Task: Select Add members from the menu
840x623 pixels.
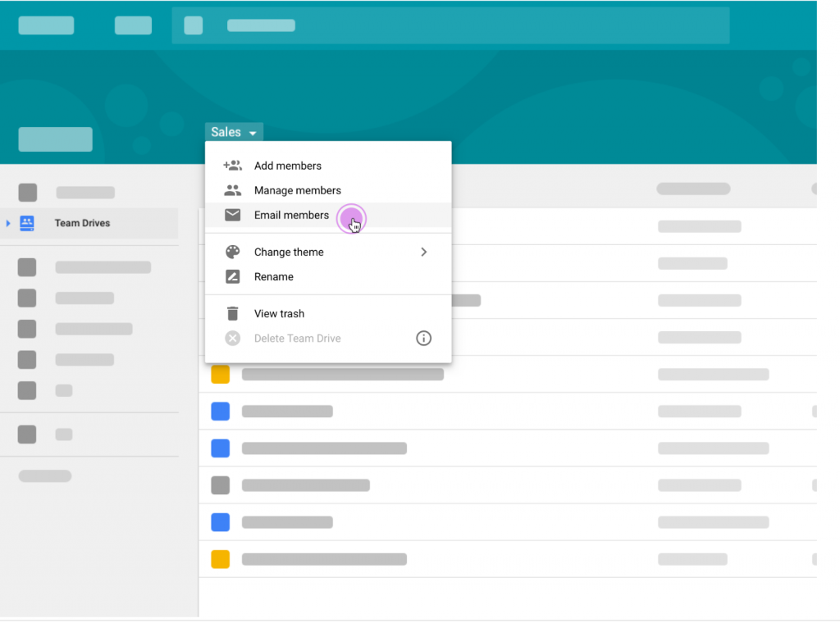Action: click(x=287, y=166)
